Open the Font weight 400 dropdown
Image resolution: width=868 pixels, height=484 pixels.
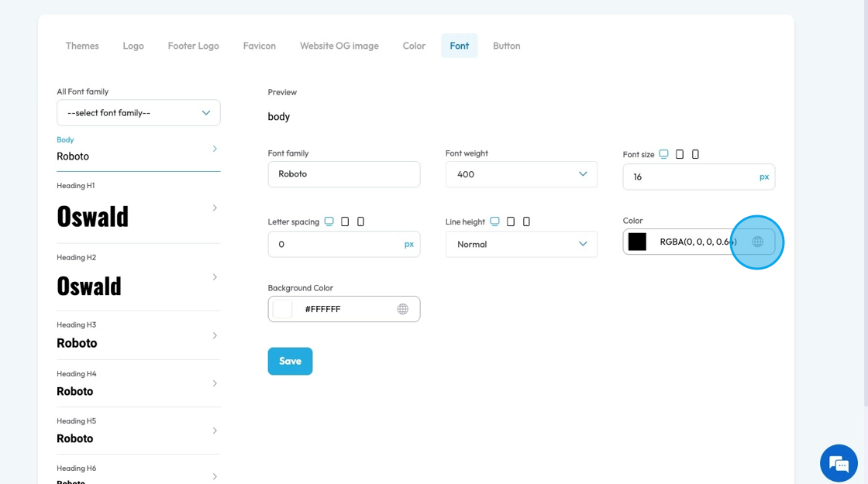point(521,174)
